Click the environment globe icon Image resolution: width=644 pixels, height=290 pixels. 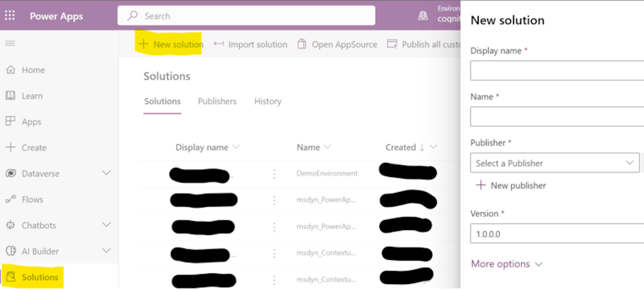pos(423,15)
